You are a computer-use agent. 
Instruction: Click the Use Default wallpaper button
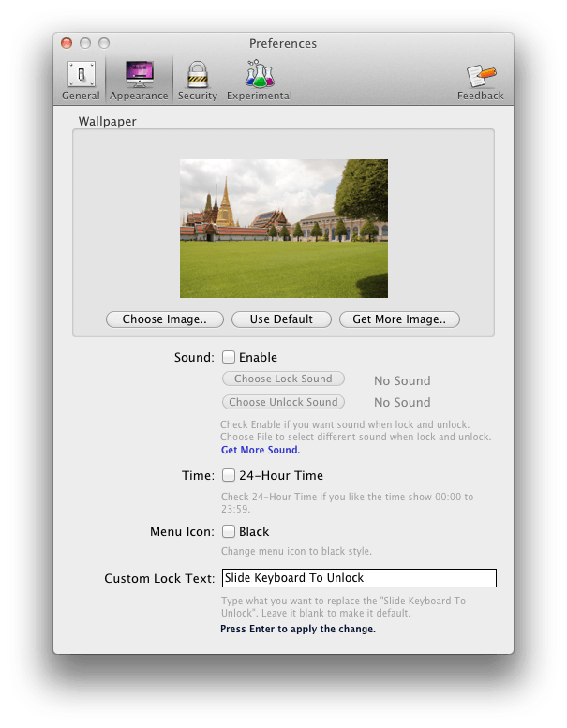[x=281, y=319]
